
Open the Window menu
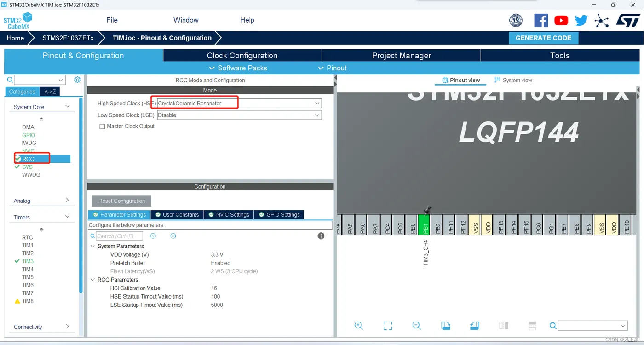point(186,20)
